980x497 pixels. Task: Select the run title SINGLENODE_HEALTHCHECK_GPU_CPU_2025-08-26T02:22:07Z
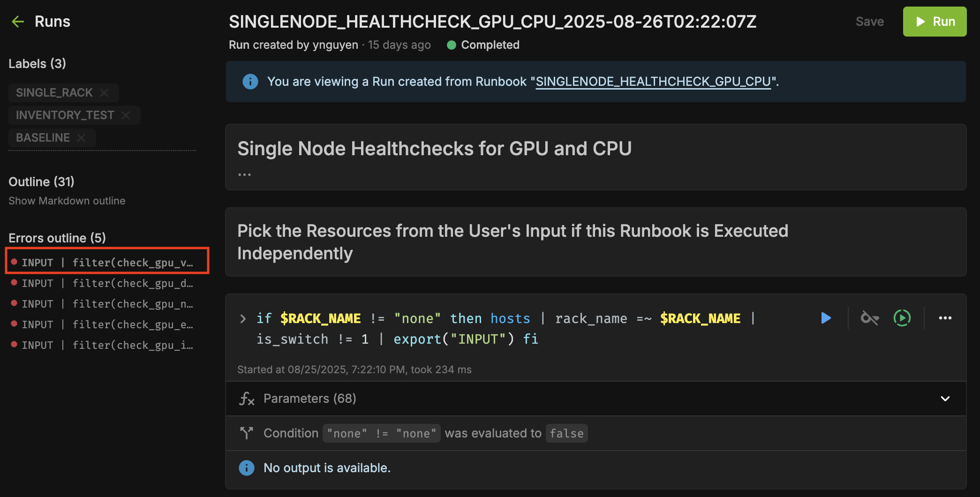493,22
